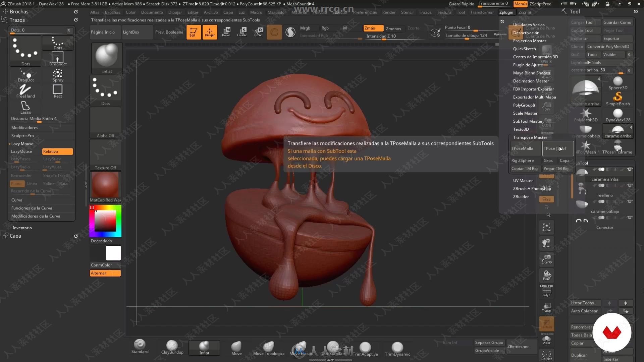Open the Zplugin menu
The image size is (644, 362).
(505, 12)
